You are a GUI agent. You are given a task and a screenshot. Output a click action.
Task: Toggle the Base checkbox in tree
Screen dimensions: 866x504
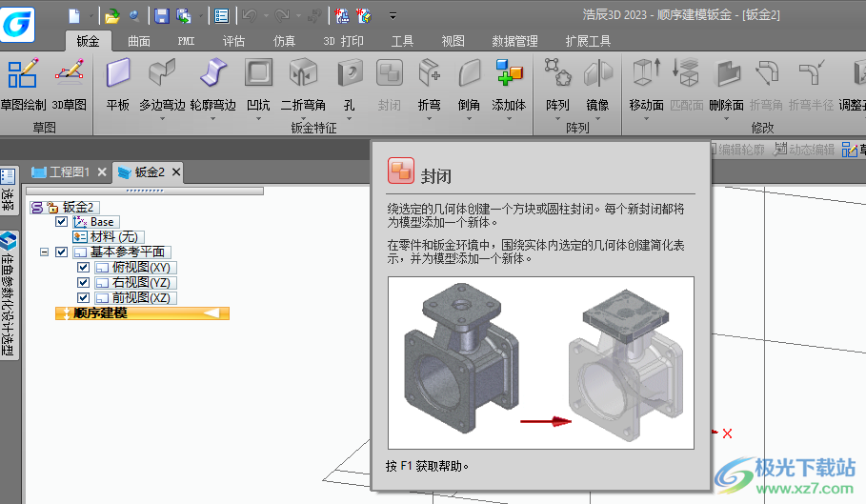click(62, 222)
